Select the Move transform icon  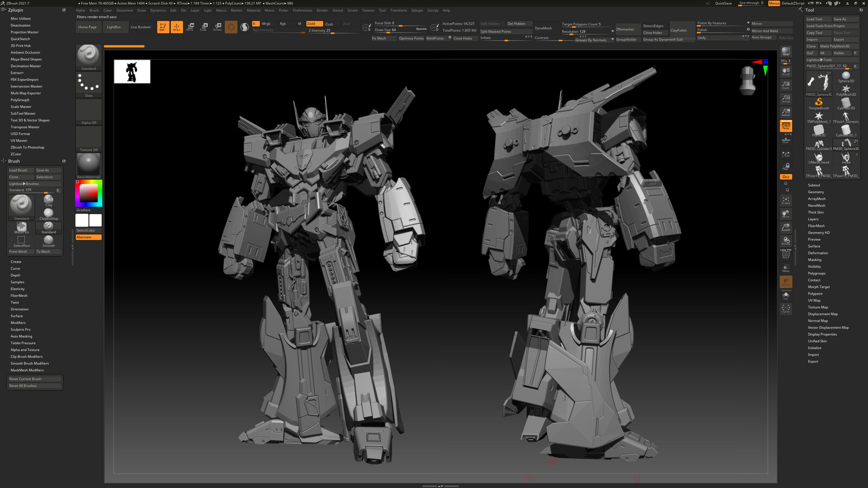click(190, 27)
